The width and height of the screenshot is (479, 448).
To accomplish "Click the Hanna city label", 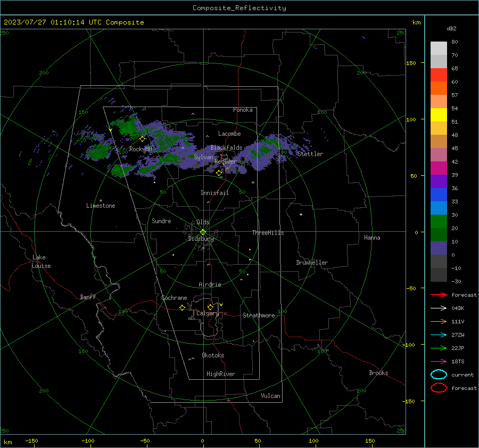I will tap(372, 238).
